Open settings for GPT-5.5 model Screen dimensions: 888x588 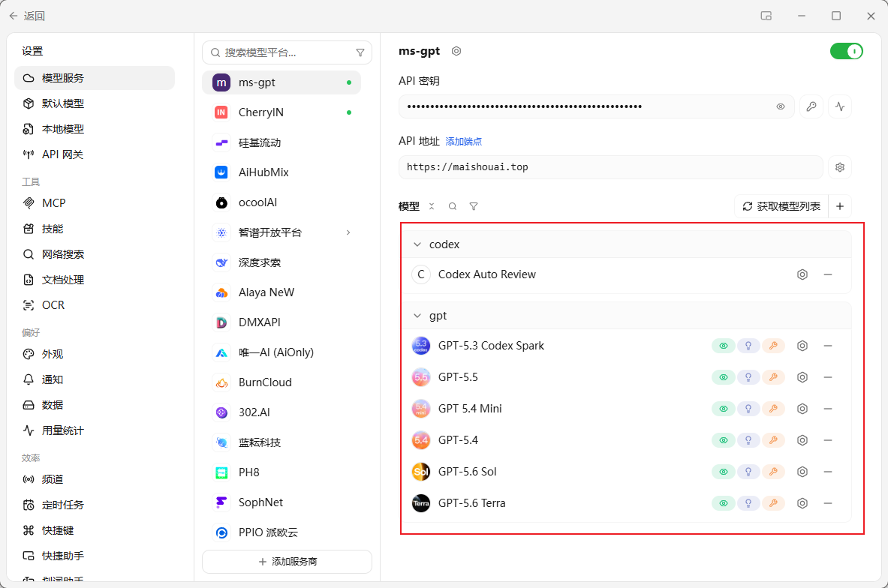(x=802, y=377)
